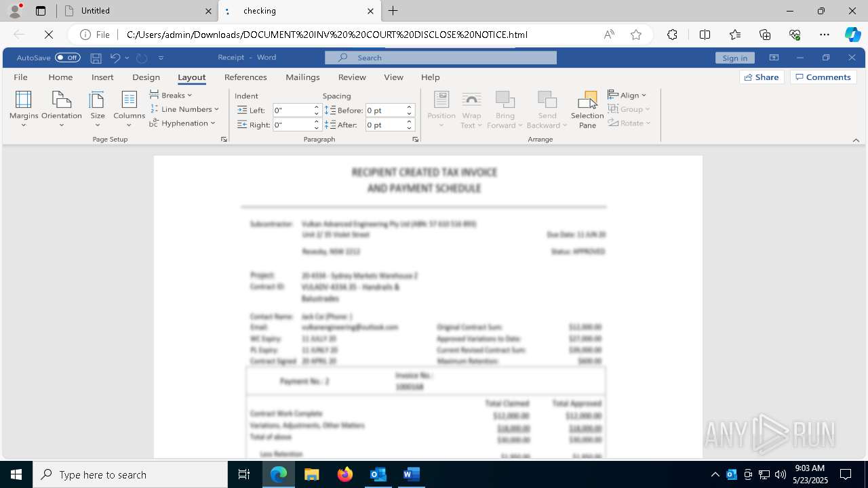The height and width of the screenshot is (488, 868).
Task: Decrease the Right indent value
Action: click(x=316, y=128)
